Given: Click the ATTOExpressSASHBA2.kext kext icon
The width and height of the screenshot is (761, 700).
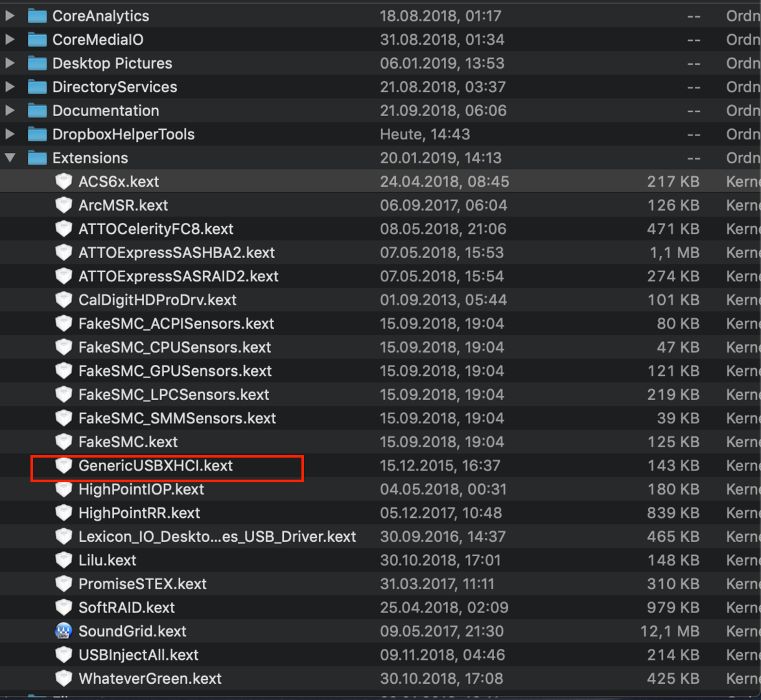Looking at the screenshot, I should tap(64, 252).
